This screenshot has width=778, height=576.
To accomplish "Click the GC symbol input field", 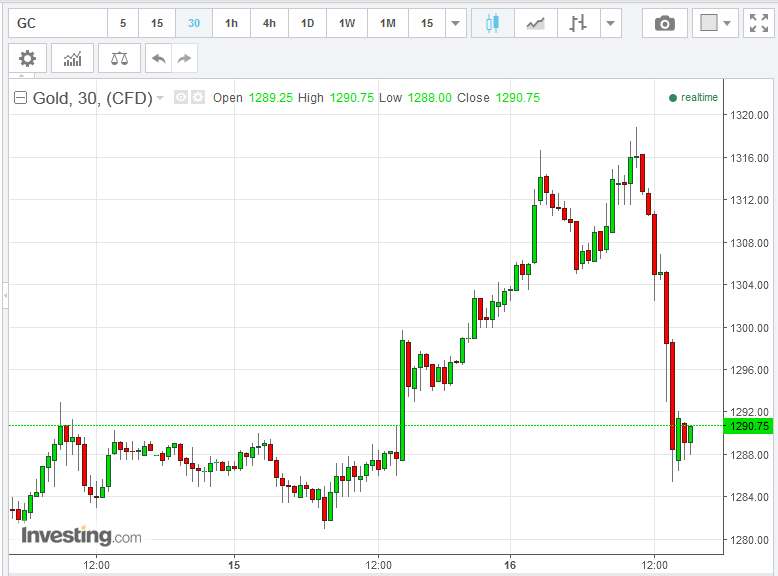I will coord(58,23).
